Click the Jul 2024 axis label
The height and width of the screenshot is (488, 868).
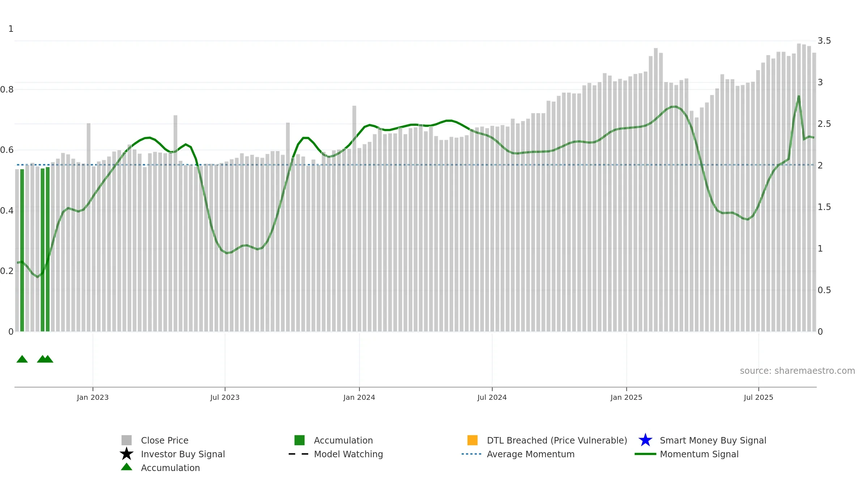[x=492, y=397]
